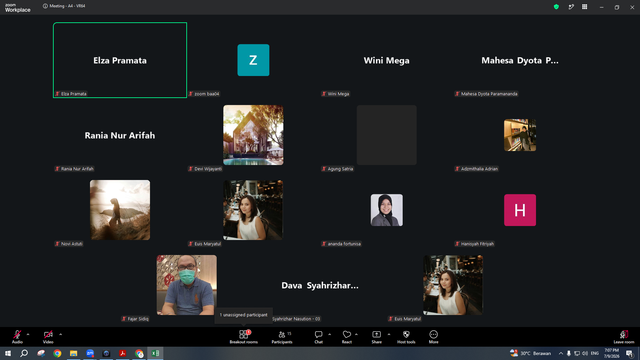Open Windows taskbar search
This screenshot has width=640, height=360.
tap(24, 353)
